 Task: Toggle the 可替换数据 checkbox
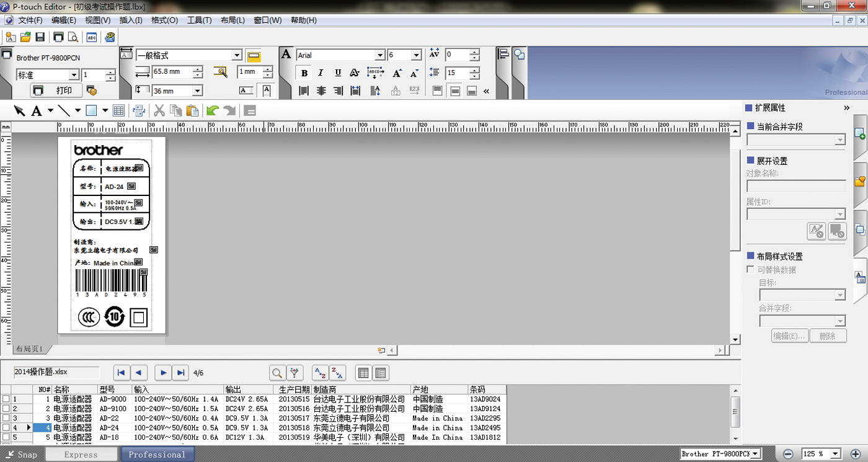pyautogui.click(x=750, y=270)
